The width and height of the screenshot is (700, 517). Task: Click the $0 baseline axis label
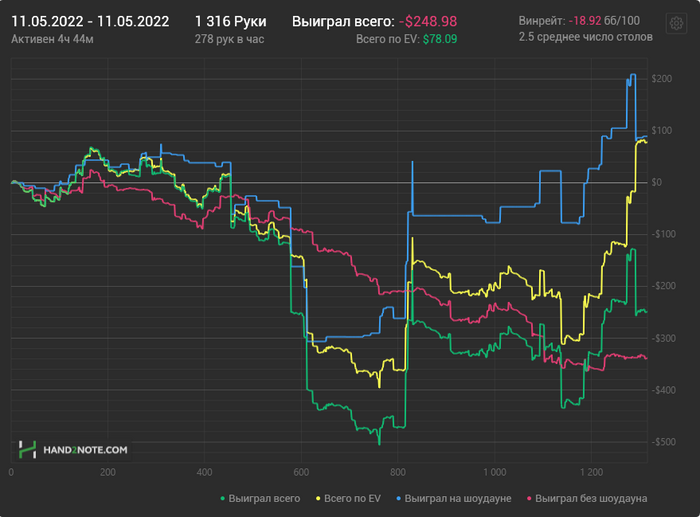[x=656, y=182]
